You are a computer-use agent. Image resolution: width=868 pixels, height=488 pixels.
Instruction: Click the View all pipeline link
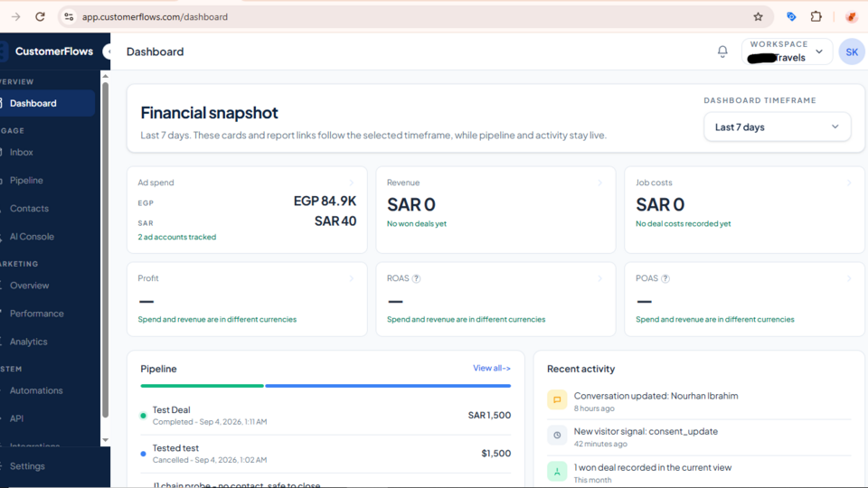coord(492,368)
